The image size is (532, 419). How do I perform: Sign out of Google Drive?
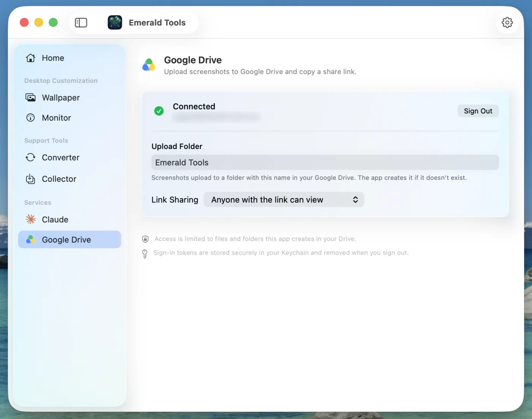click(x=478, y=111)
